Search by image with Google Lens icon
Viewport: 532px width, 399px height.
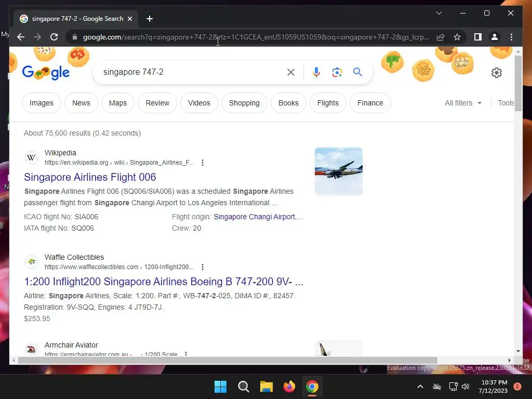[337, 72]
